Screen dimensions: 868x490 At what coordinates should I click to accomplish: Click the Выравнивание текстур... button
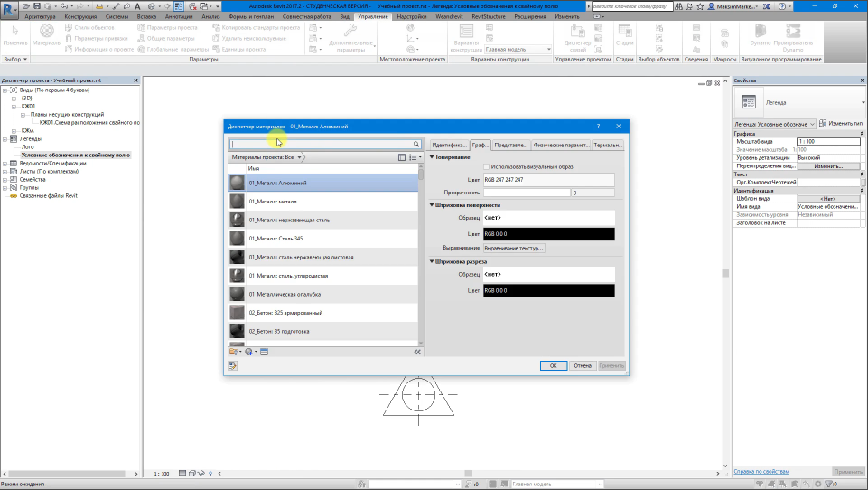pos(514,249)
